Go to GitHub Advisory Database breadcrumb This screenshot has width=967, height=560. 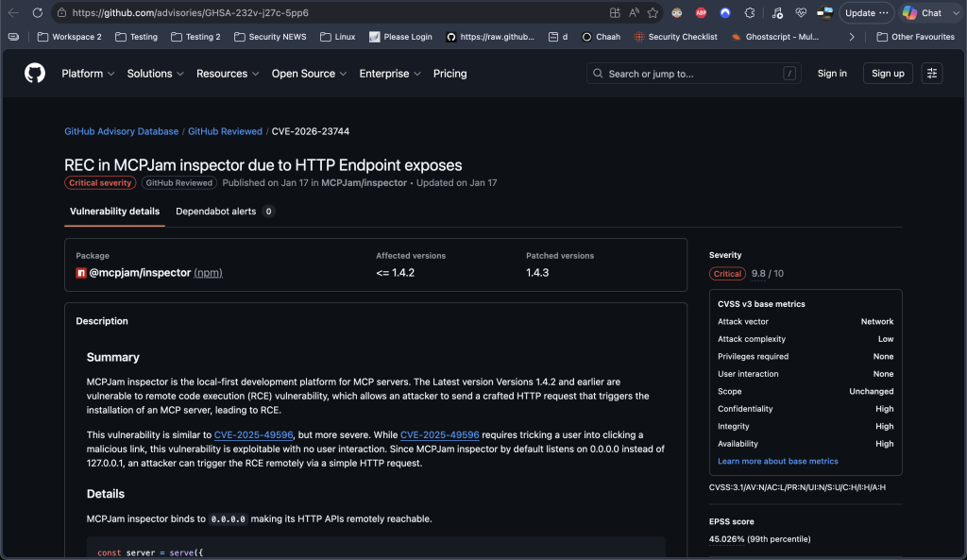(x=122, y=131)
